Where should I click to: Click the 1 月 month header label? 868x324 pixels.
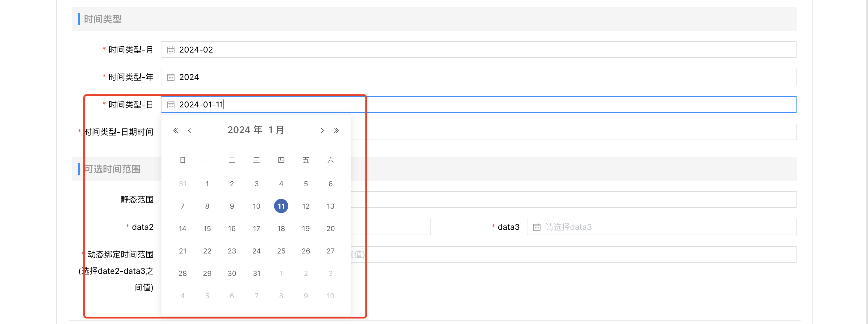(x=276, y=130)
